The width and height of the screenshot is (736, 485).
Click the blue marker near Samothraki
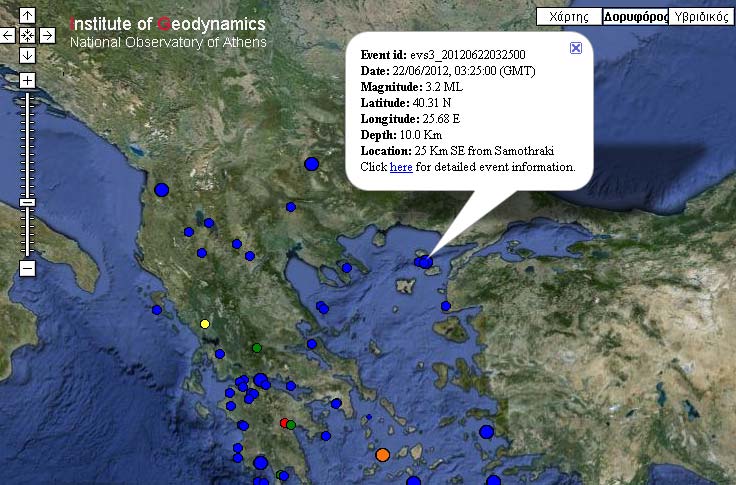426,262
